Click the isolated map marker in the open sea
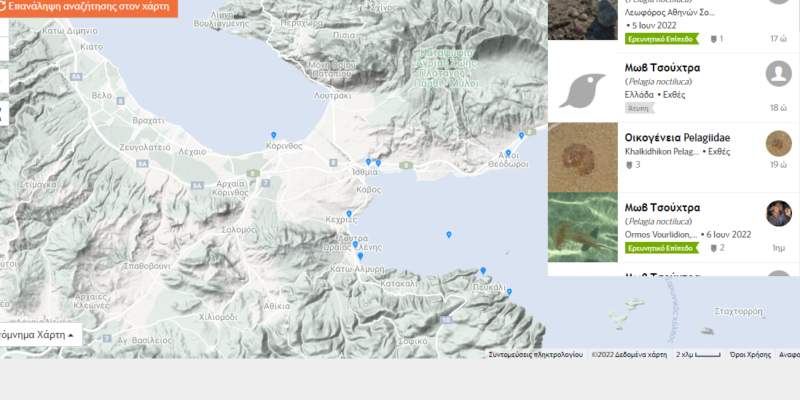Screen dimensions: 800x400 coord(448,234)
